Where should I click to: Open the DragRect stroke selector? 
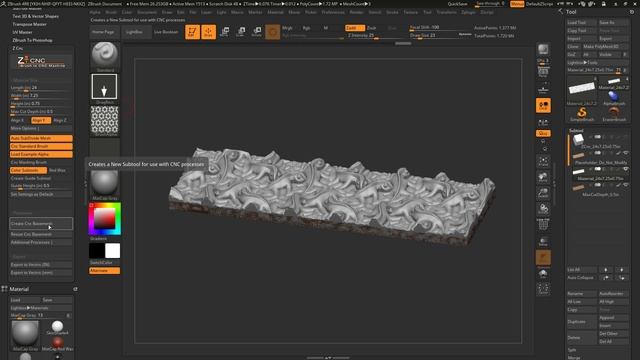click(104, 87)
